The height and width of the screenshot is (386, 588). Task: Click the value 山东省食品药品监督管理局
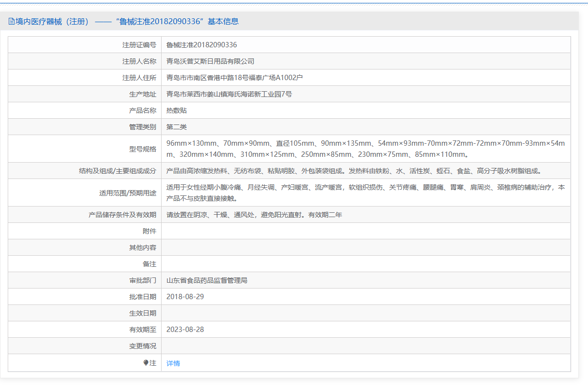point(207,280)
